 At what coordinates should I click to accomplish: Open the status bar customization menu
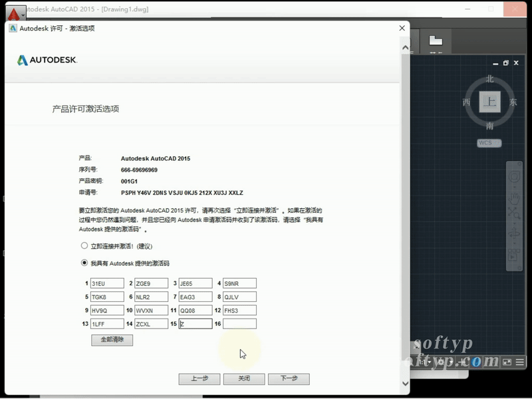pos(519,362)
